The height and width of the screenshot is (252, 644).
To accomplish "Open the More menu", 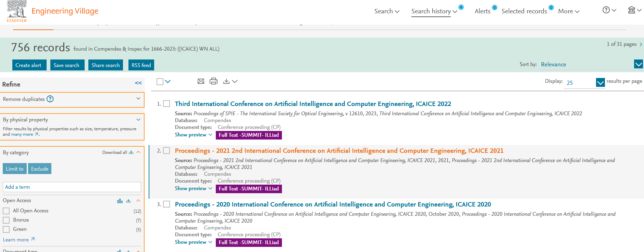I will click(x=569, y=11).
